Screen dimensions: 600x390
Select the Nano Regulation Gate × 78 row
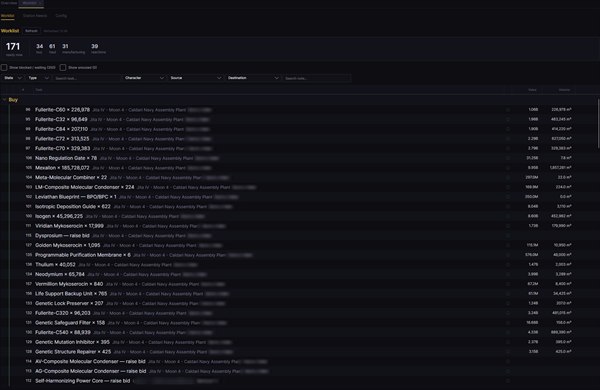[298, 158]
